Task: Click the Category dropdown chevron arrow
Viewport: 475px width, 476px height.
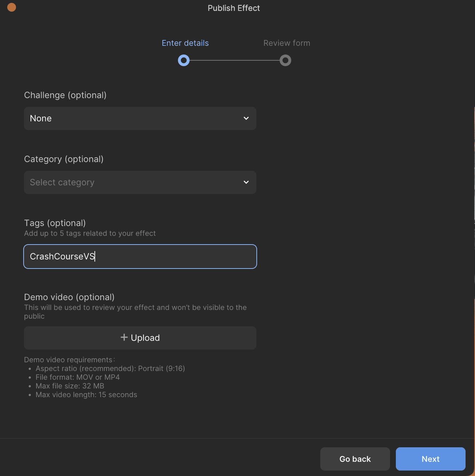Action: pos(246,182)
